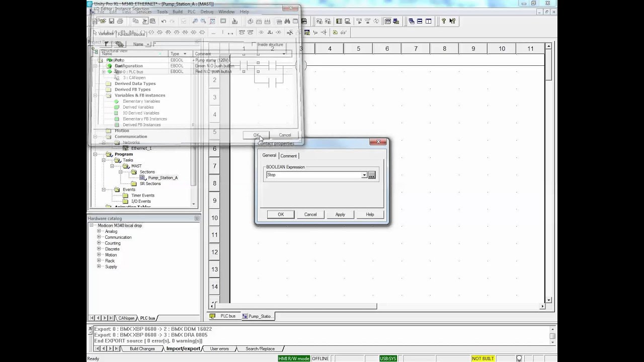
Task: Click the Tile horizontally icon
Action: pos(420,21)
